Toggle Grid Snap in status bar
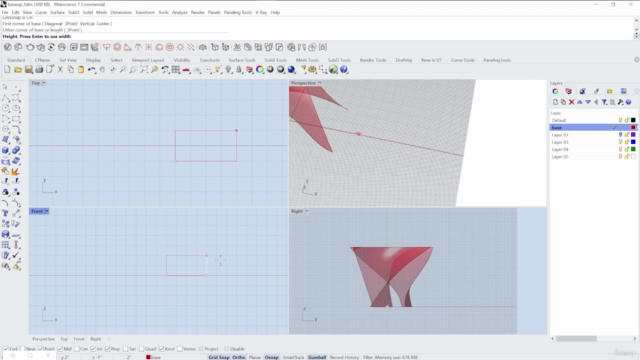 pyautogui.click(x=219, y=357)
